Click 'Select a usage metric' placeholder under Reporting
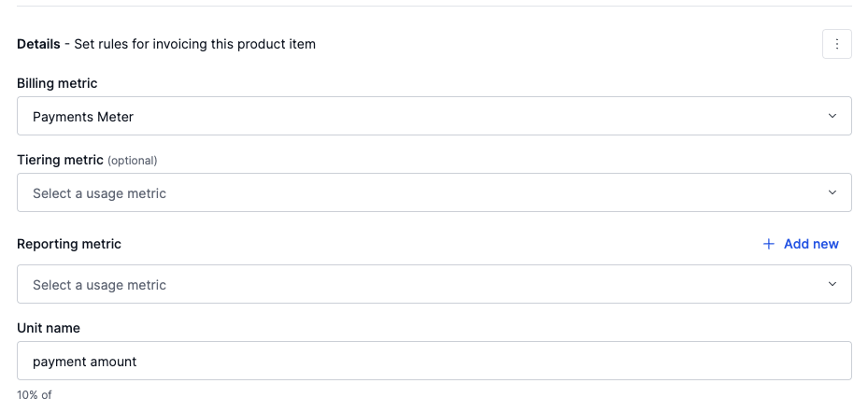Viewport: 868px width, 412px height. (x=99, y=285)
